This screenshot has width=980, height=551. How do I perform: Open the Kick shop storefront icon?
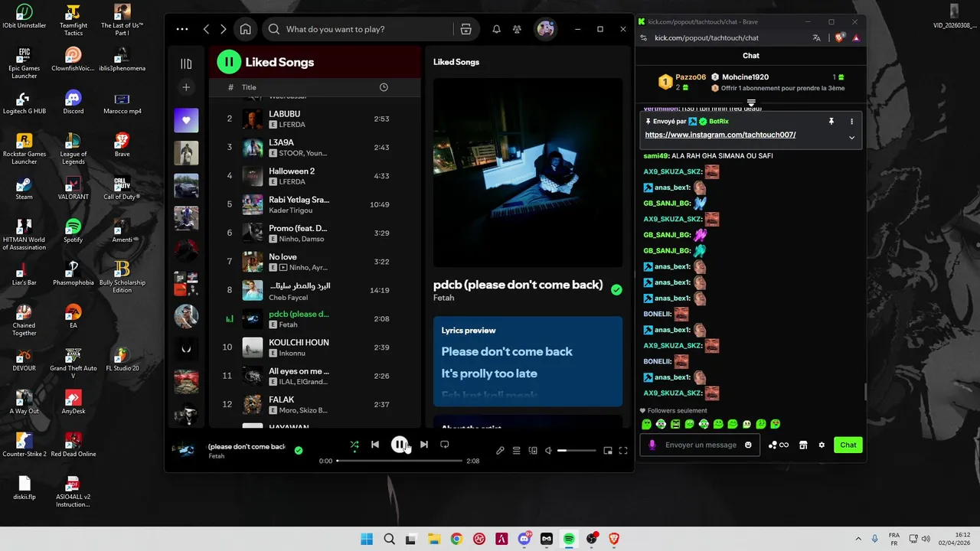[x=803, y=445]
